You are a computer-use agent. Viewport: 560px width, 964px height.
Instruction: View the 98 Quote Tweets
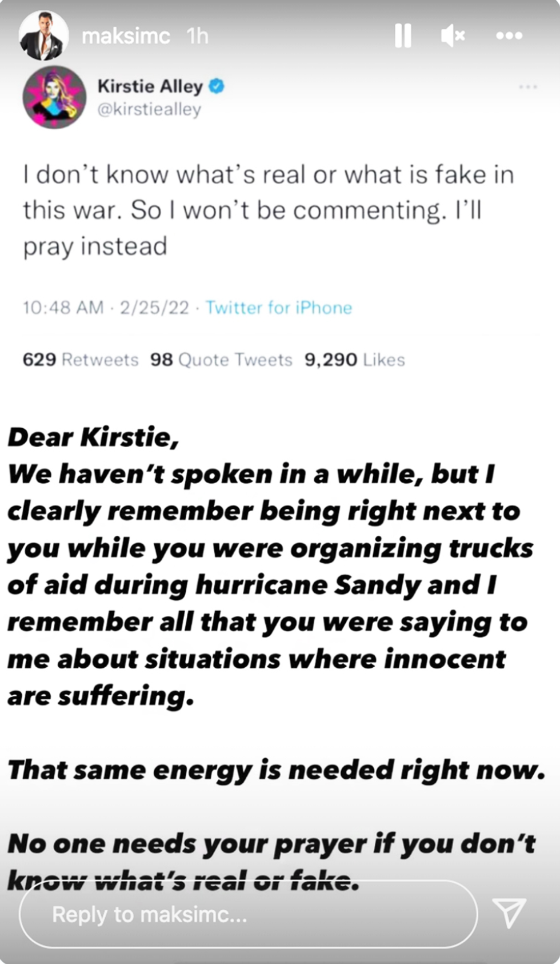(x=221, y=360)
